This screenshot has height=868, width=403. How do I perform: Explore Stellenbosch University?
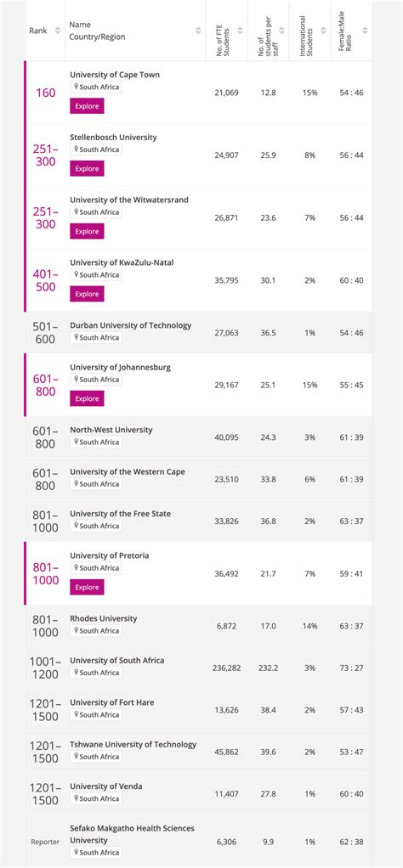[x=87, y=168]
